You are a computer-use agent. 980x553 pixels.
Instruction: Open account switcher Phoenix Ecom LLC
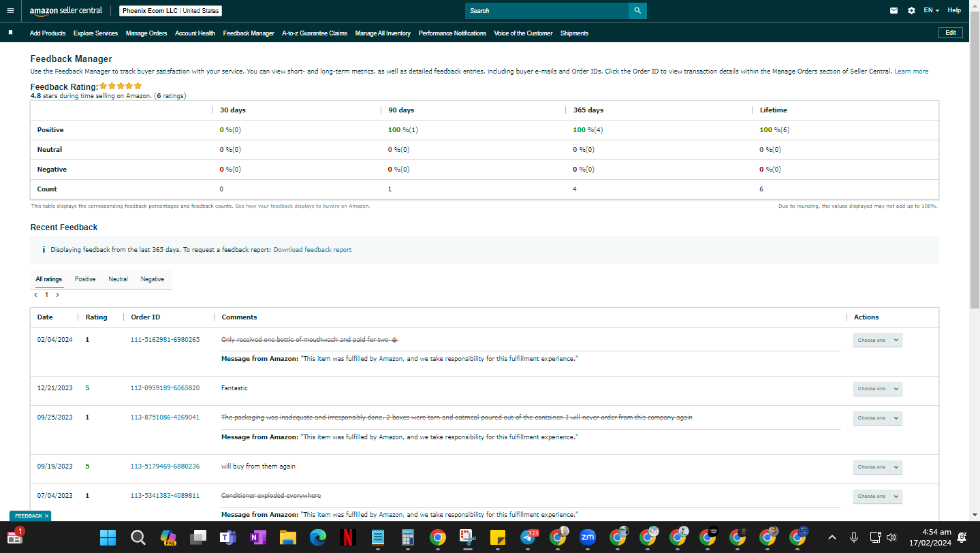[170, 11]
